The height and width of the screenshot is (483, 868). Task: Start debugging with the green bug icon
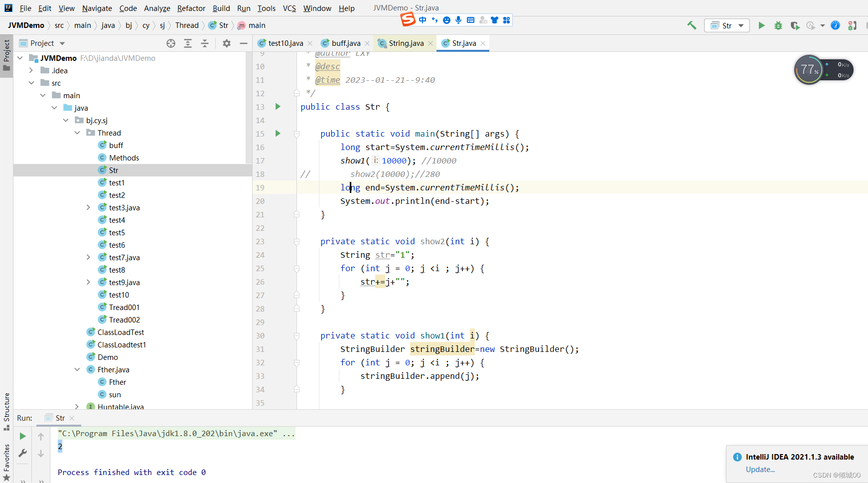[x=778, y=25]
